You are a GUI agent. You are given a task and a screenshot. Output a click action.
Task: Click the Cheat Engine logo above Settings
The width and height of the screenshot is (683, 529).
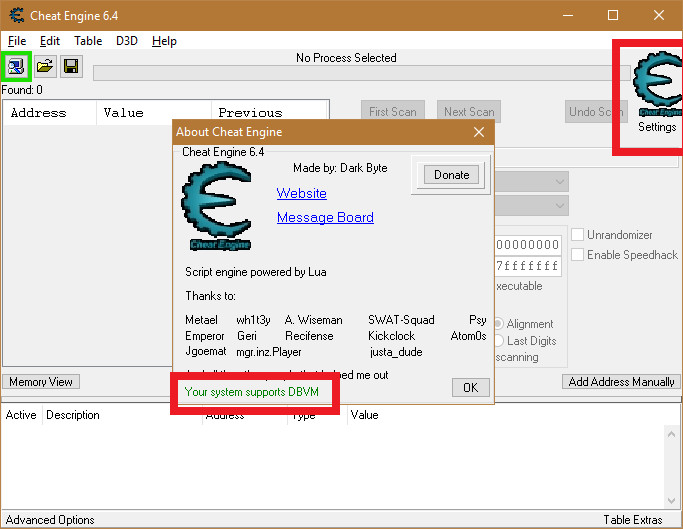(x=657, y=84)
